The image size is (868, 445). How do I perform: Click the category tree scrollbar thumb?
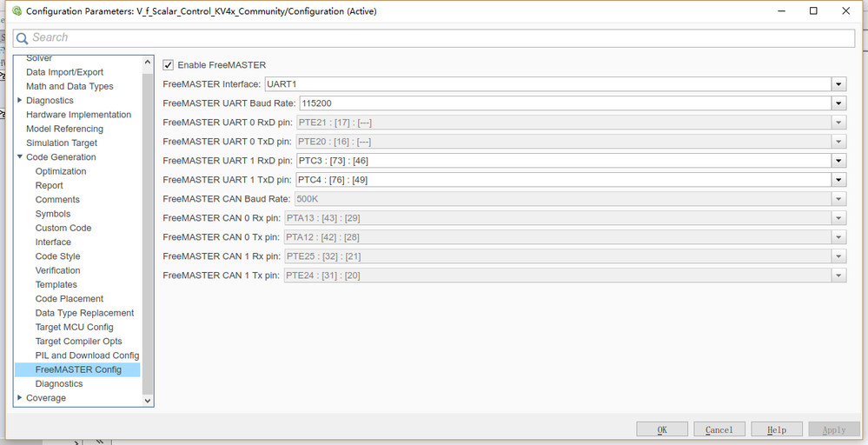tap(147, 232)
